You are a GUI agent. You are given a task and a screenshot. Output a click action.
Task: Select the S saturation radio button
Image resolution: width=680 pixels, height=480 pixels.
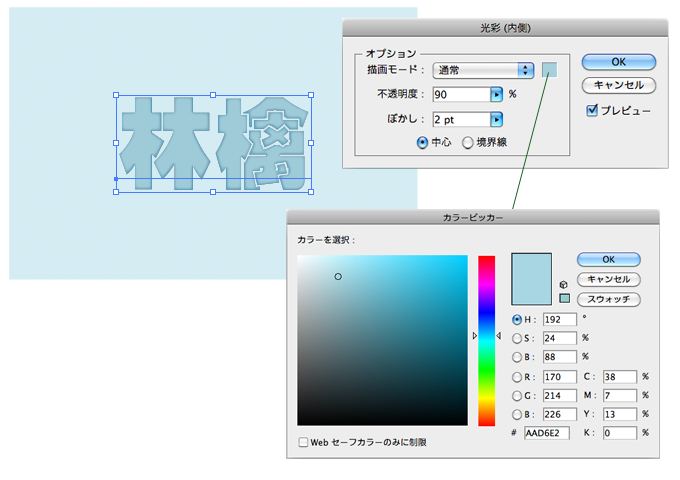coord(517,338)
